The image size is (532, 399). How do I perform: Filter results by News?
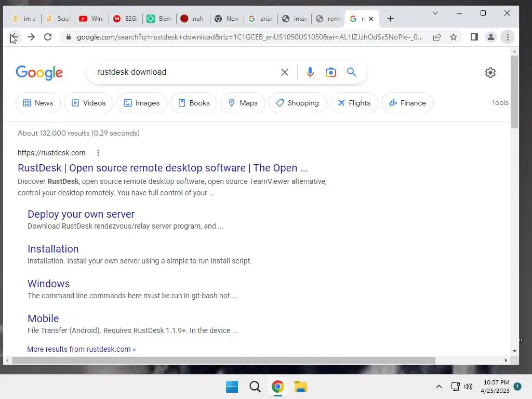(x=38, y=103)
